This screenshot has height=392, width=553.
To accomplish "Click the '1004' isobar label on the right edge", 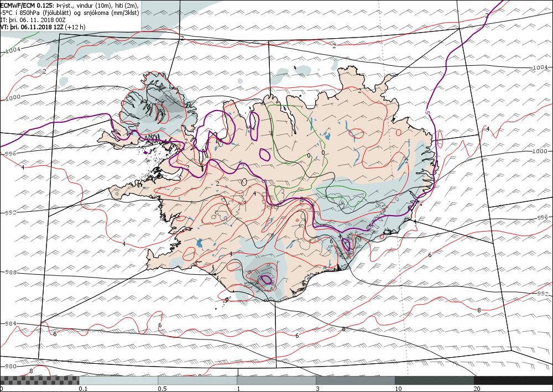I will click(540, 67).
